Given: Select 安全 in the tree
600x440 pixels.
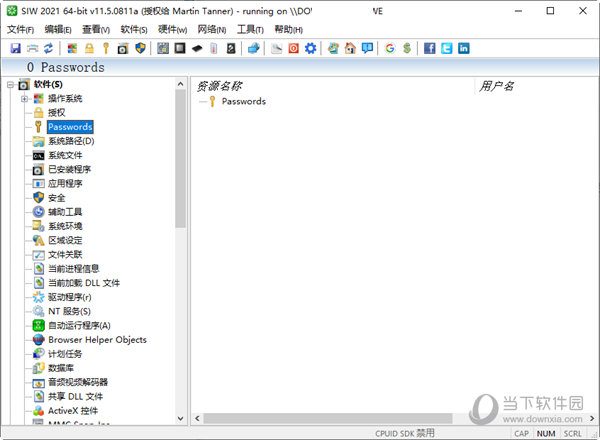Looking at the screenshot, I should click(x=56, y=198).
